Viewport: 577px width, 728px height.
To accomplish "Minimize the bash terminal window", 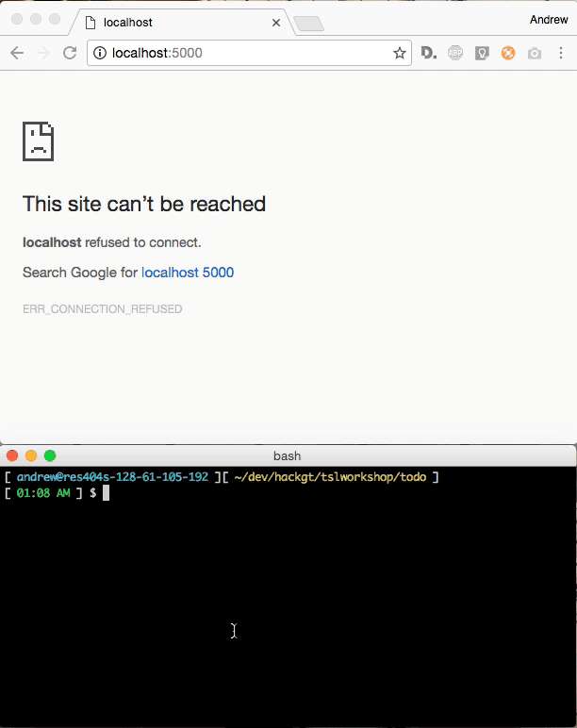I will [x=31, y=455].
